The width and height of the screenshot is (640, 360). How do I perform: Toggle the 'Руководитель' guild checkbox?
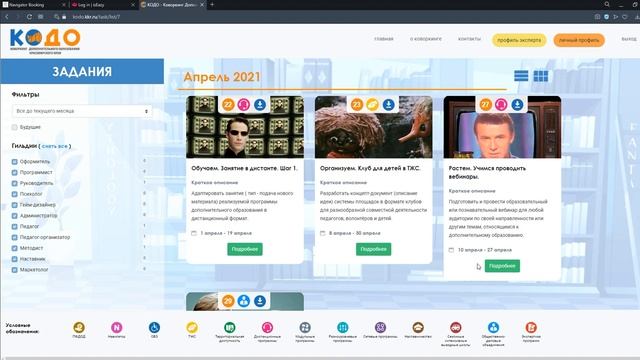click(x=15, y=183)
